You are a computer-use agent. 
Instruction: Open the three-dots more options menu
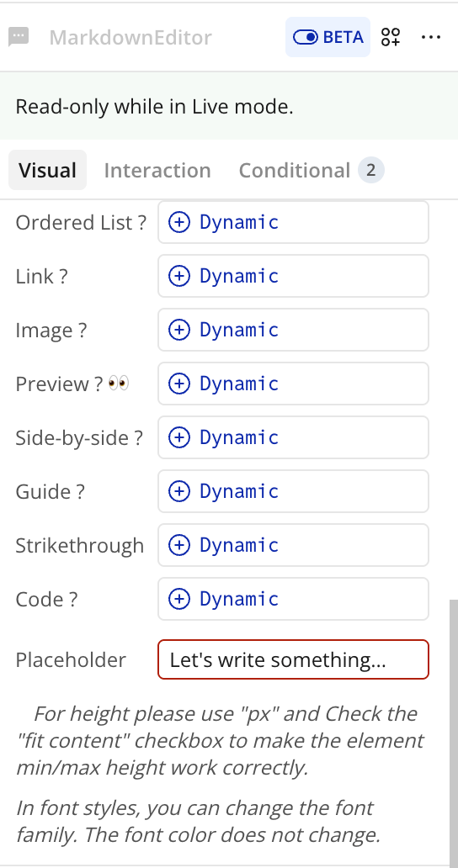click(431, 37)
